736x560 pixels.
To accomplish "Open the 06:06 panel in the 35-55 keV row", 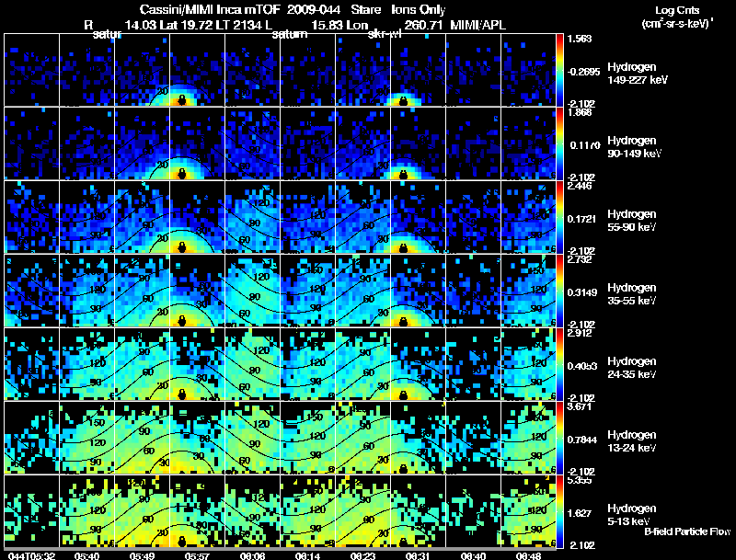I will (x=252, y=291).
